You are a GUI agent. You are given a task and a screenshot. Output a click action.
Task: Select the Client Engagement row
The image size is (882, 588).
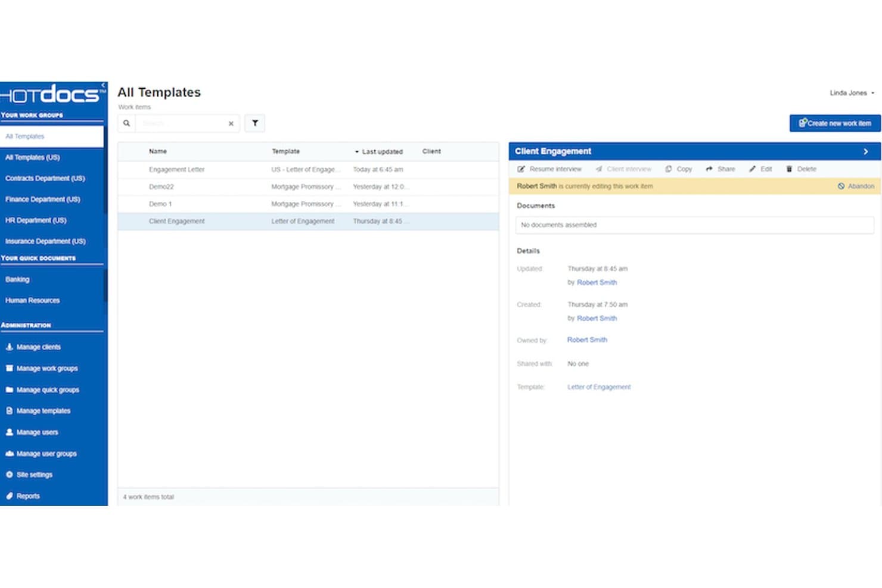308,222
